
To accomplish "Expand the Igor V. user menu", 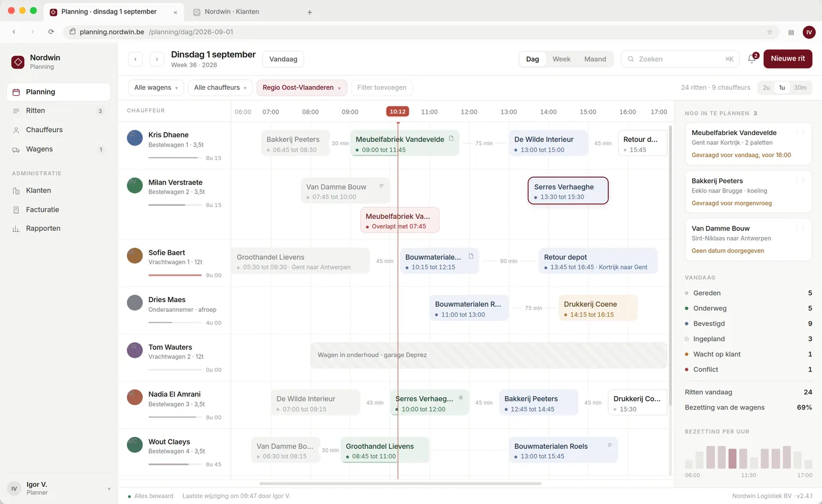I will coord(59,488).
